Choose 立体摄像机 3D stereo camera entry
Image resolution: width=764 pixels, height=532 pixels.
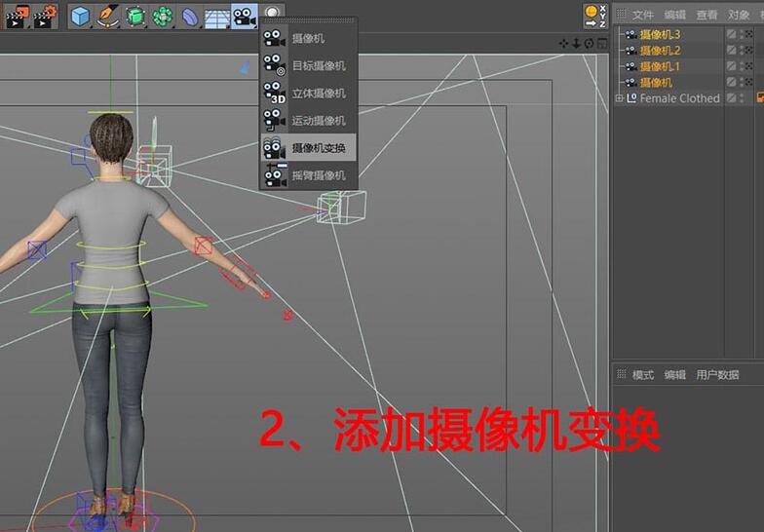308,94
